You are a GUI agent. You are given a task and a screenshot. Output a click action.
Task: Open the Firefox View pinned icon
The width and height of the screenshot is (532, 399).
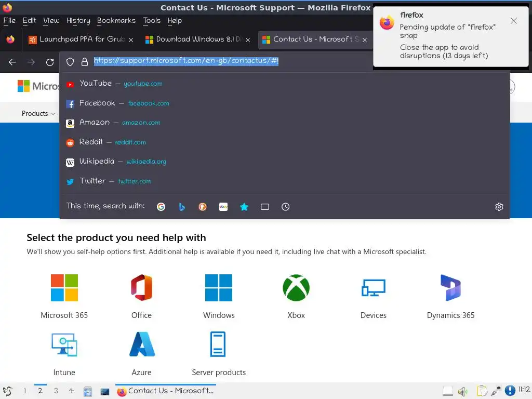[10, 39]
